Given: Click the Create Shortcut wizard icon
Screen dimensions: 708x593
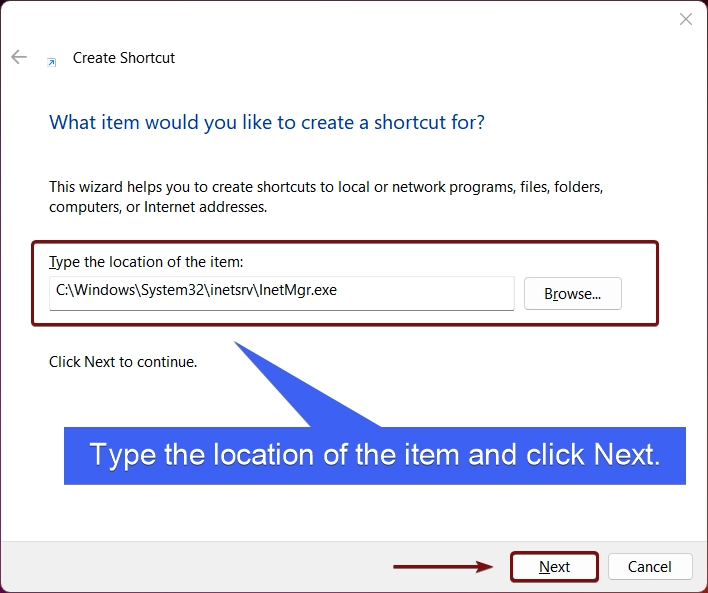Looking at the screenshot, I should tap(52, 62).
